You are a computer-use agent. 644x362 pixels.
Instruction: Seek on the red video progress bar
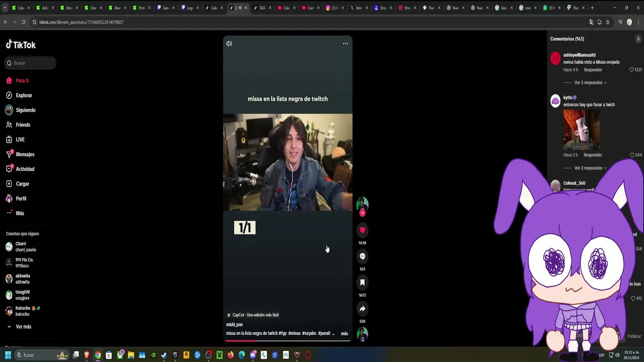tap(287, 341)
